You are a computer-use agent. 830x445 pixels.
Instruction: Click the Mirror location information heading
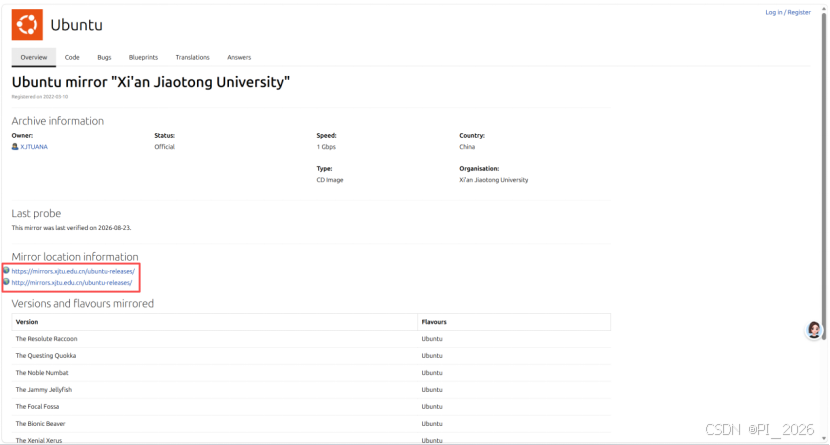pyautogui.click(x=75, y=257)
